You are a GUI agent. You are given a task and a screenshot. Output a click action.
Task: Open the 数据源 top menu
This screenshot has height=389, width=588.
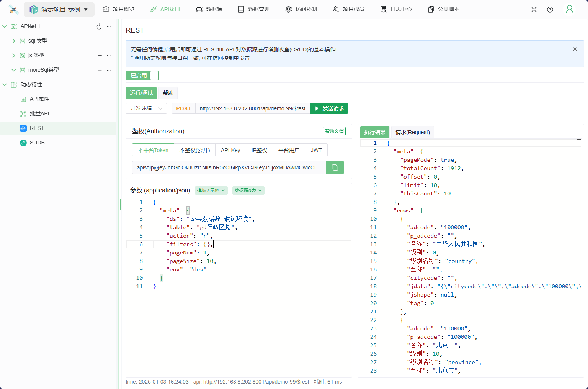(x=209, y=9)
